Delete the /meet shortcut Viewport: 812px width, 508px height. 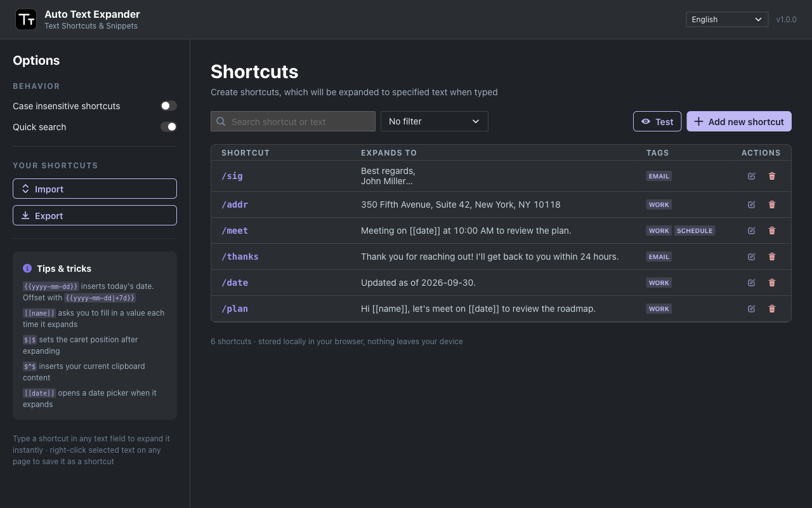[x=772, y=231]
